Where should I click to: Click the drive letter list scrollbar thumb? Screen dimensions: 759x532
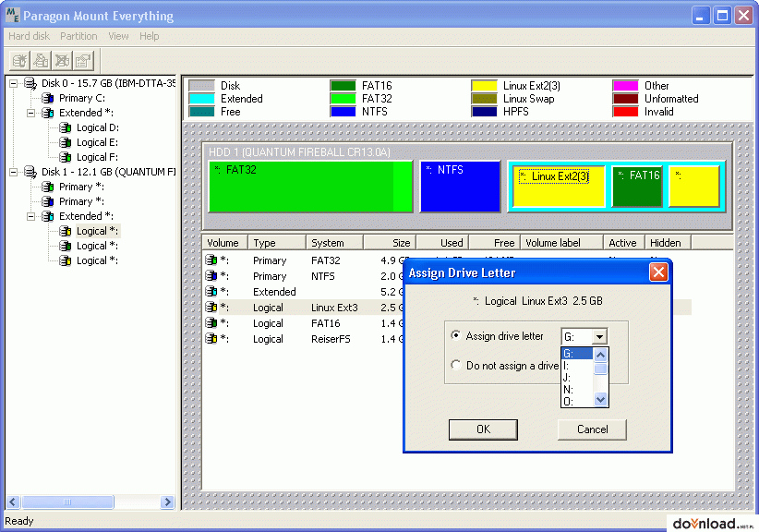pyautogui.click(x=600, y=369)
